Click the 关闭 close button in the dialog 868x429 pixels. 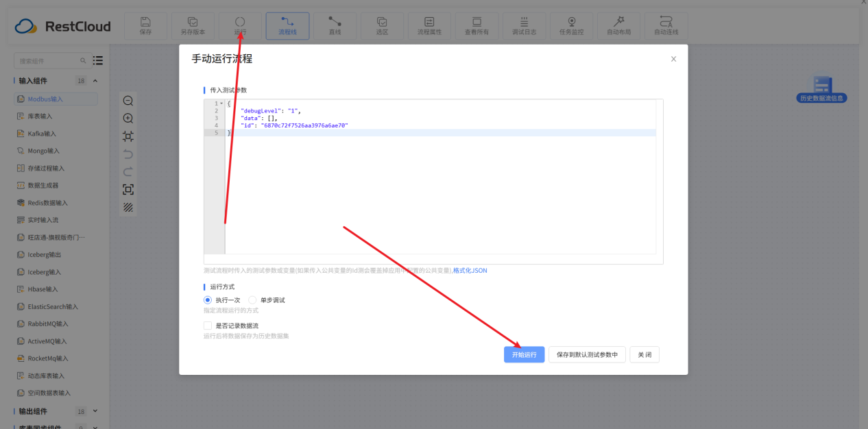pos(644,354)
